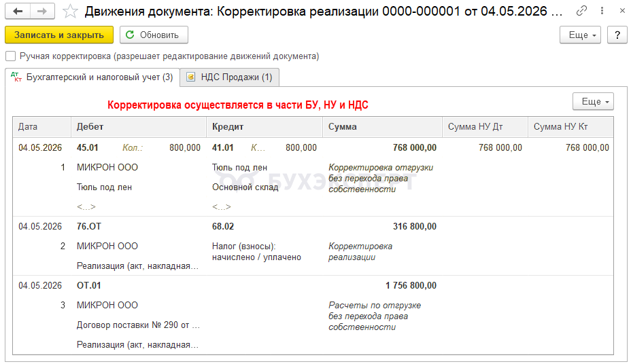The image size is (631, 364).
Task: Click the back navigation arrow
Action: (18, 12)
